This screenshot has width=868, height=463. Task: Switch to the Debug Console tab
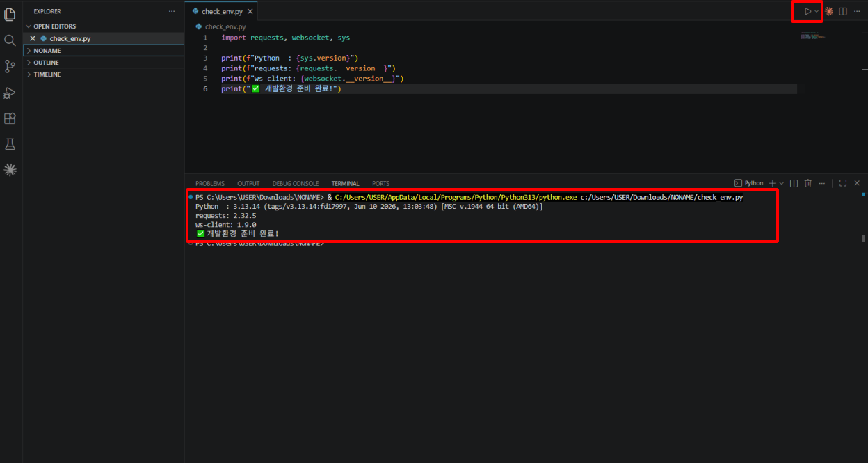(x=296, y=183)
